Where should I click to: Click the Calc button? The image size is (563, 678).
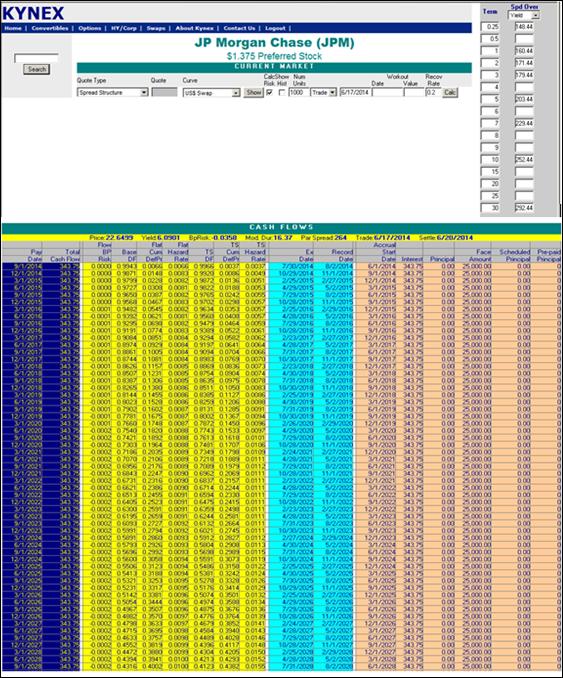tap(450, 93)
